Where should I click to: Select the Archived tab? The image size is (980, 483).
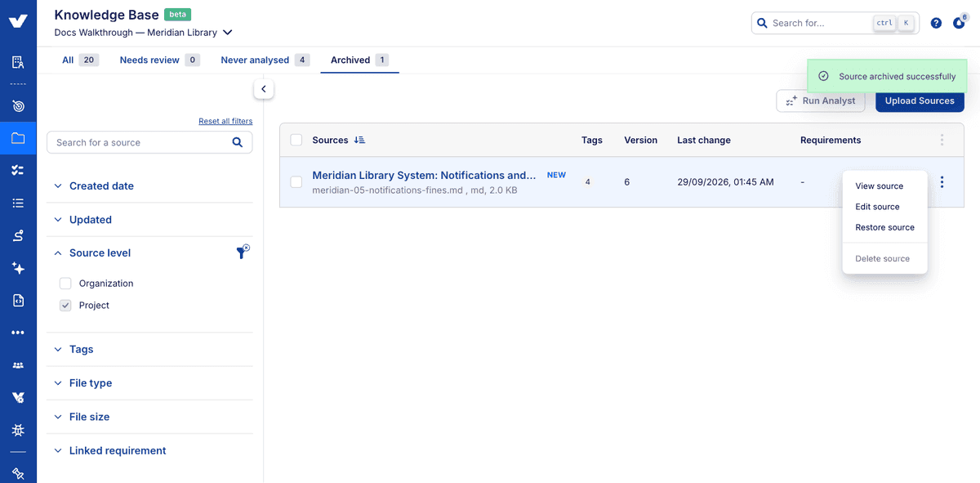[x=359, y=60]
